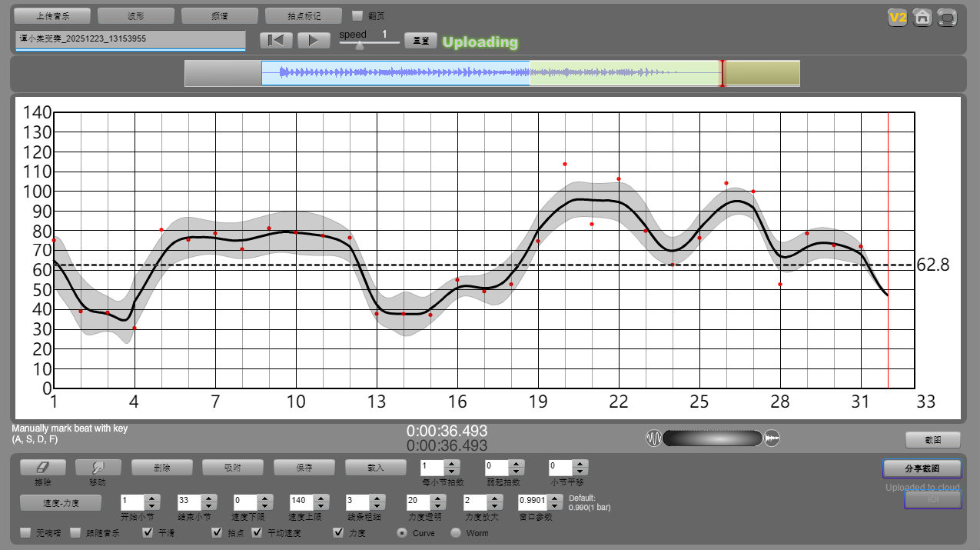Click the V2 version icon

[x=897, y=18]
